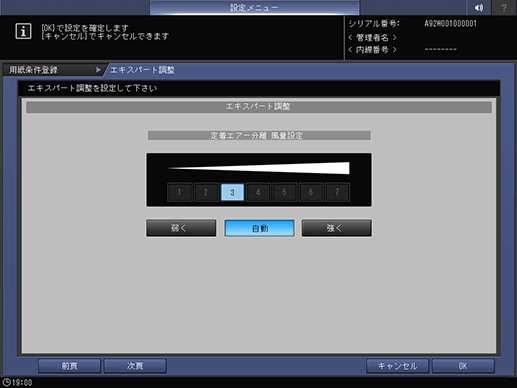Image resolution: width=517 pixels, height=388 pixels.
Task: Select air volume level 5
Action: 284,192
